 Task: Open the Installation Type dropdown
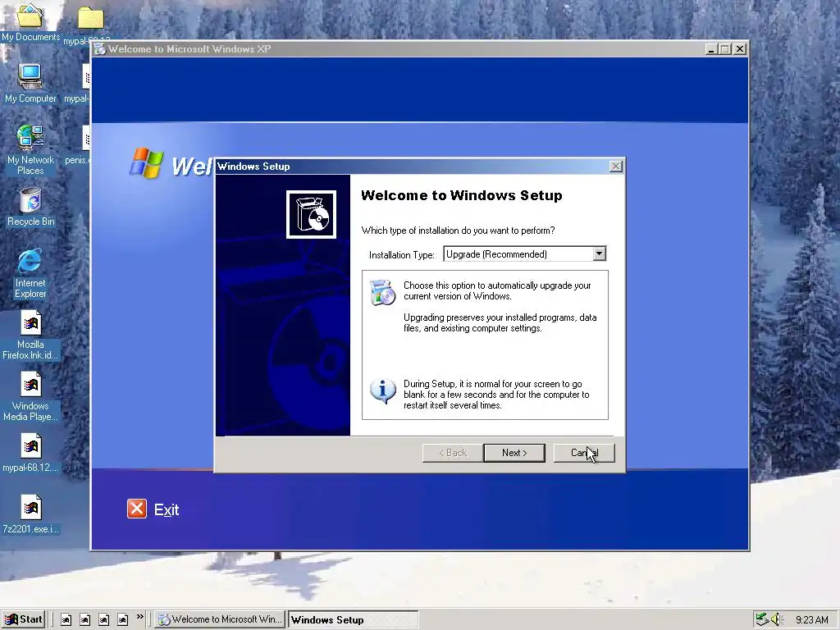[x=600, y=254]
